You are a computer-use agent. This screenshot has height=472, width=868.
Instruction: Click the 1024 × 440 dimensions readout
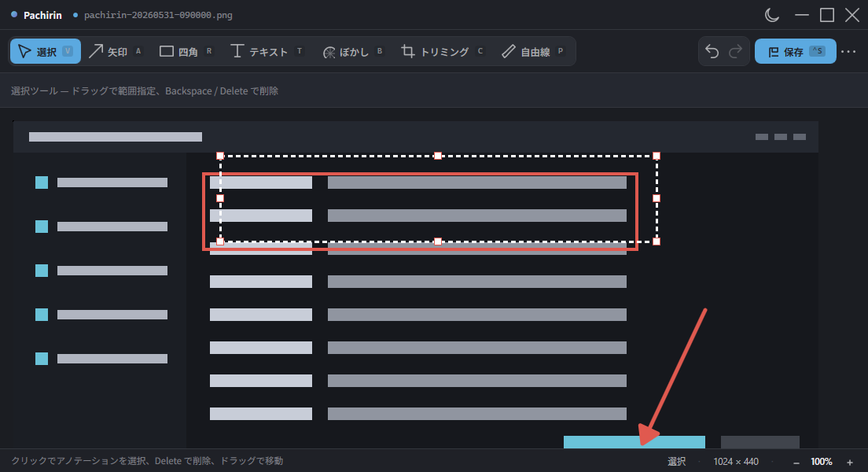736,462
